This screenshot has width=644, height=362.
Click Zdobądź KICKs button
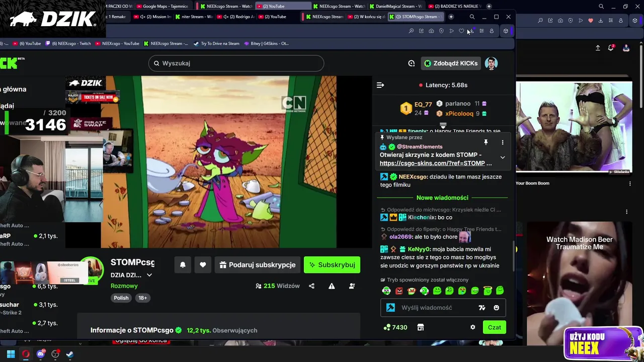tap(451, 63)
